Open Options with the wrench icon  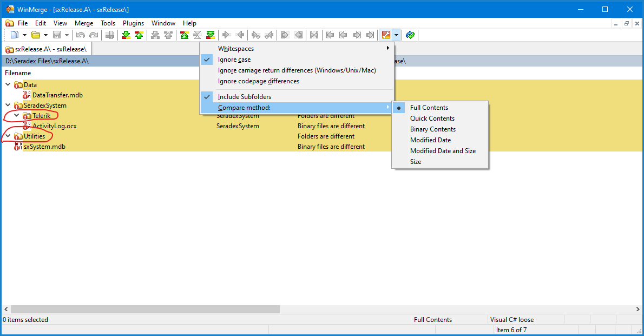click(386, 35)
